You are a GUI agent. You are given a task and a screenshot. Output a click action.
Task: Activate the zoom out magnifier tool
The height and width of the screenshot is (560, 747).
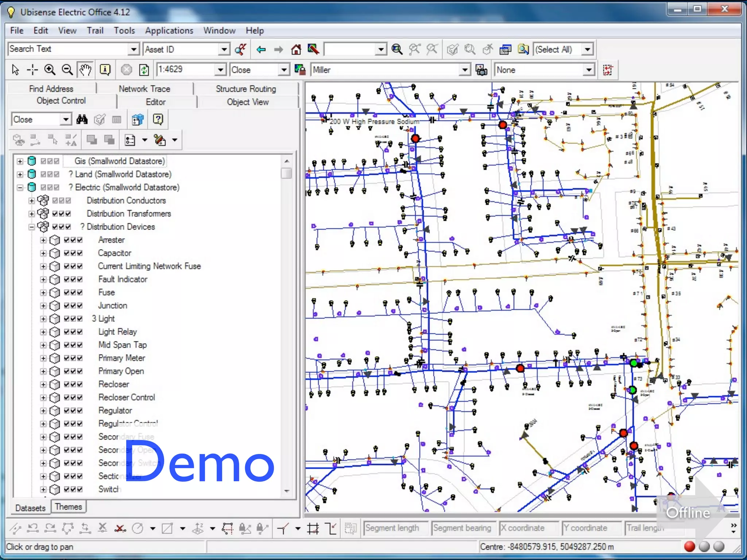(x=67, y=70)
